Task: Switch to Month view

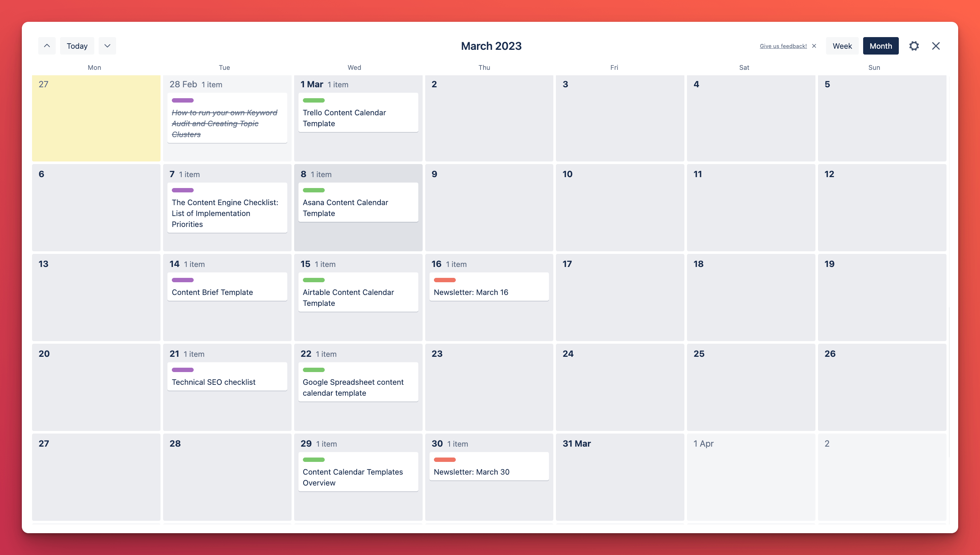Action: click(880, 46)
